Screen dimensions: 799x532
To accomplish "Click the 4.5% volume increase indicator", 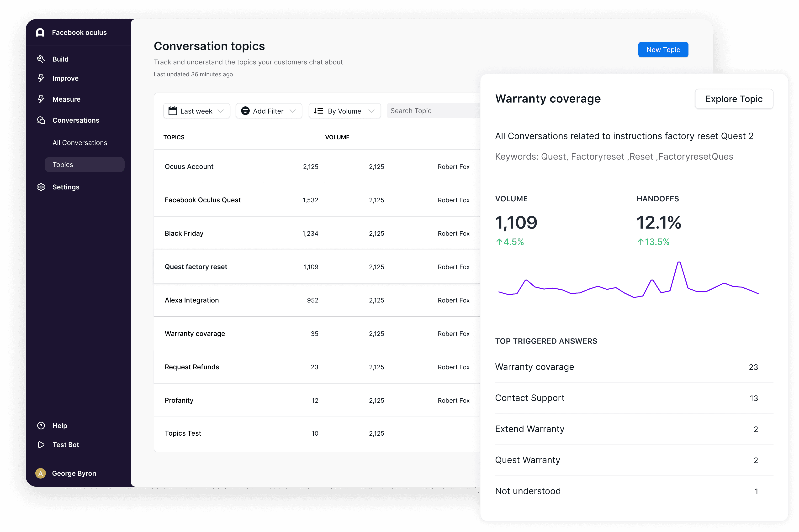I will pos(510,242).
